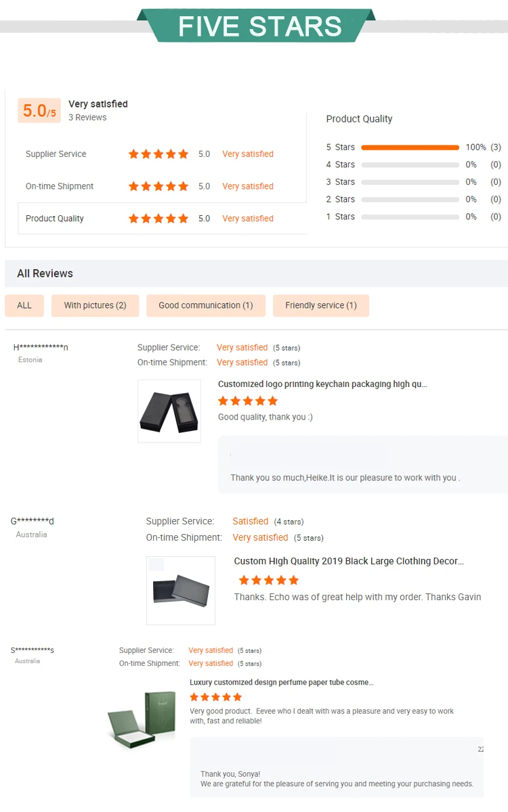Click the 5 Stars orange rating bar

[410, 148]
